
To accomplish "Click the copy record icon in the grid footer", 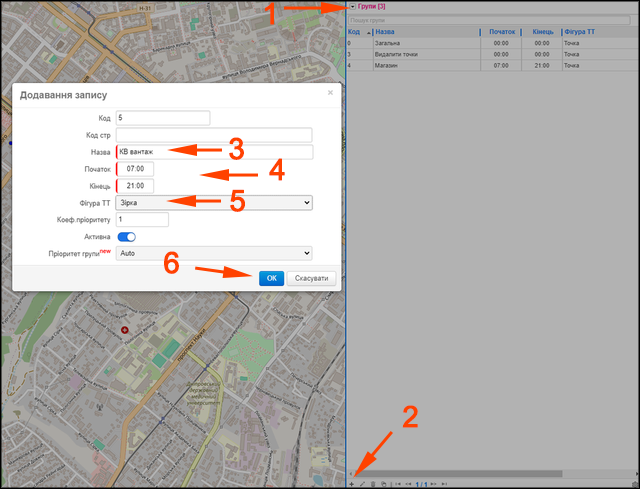I will (x=384, y=484).
